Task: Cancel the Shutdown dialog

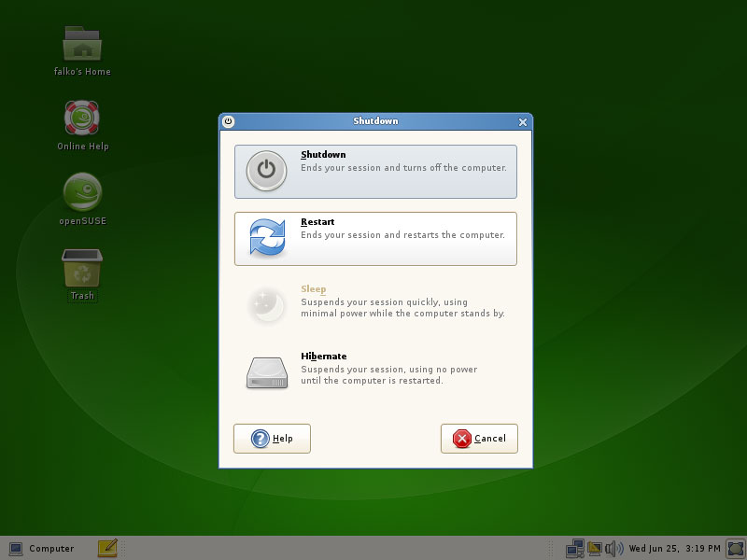Action: pos(479,439)
